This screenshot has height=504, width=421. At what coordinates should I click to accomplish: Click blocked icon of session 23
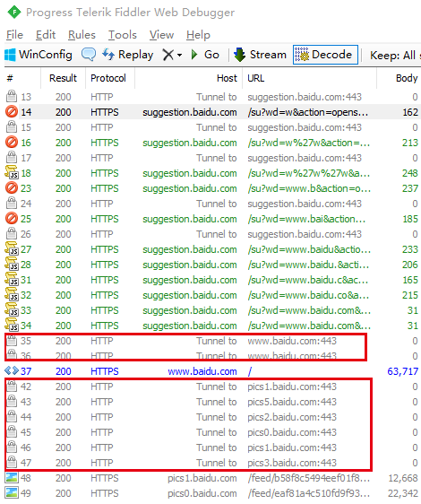point(12,187)
